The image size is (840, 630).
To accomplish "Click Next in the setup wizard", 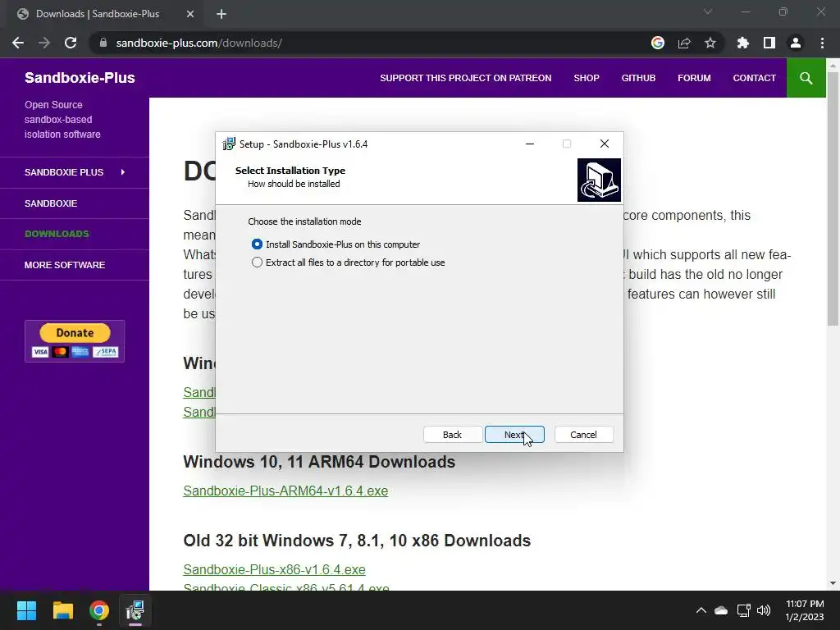I will (514, 435).
